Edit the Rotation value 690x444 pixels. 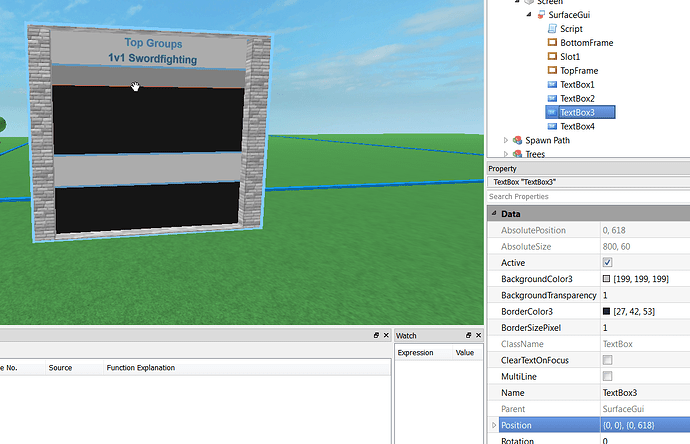coord(645,440)
